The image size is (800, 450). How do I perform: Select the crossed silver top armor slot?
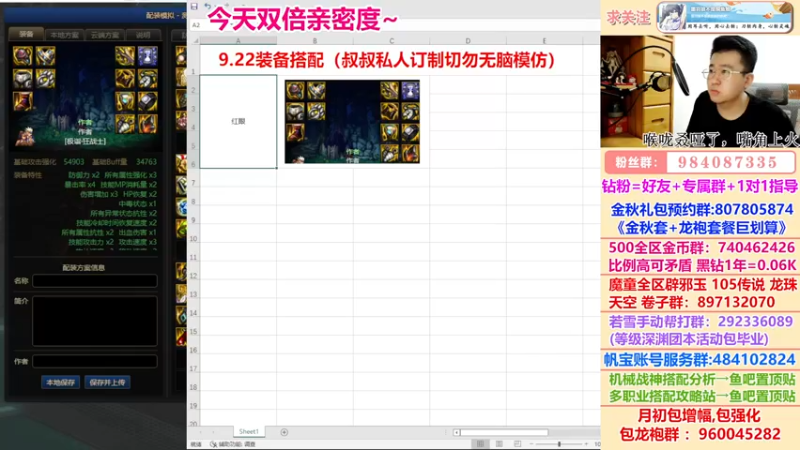(x=45, y=56)
